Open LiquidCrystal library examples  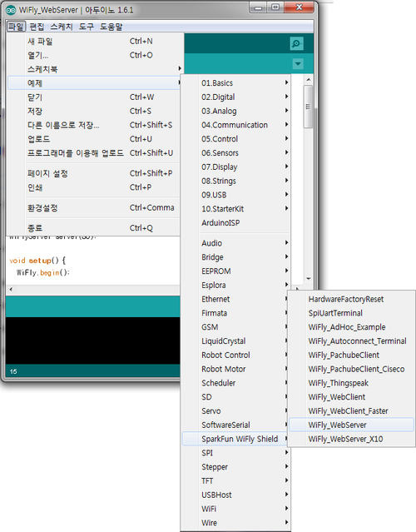point(235,341)
